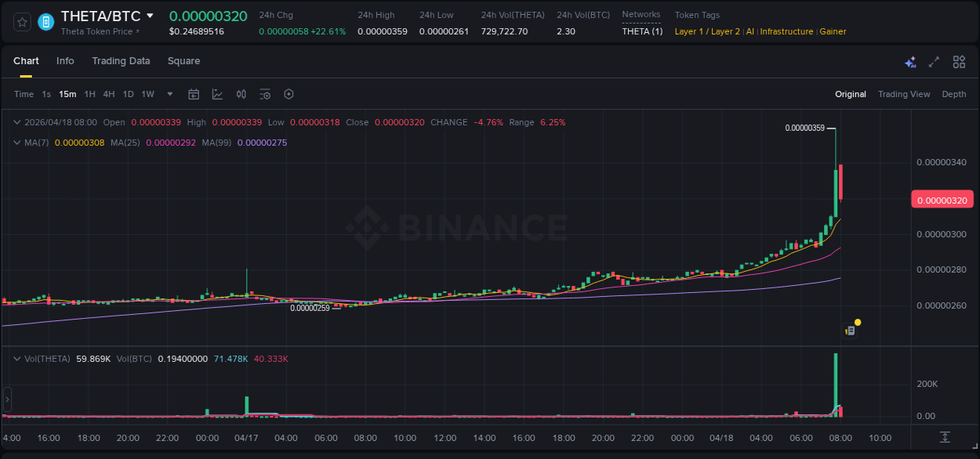
Task: Click the Infrastructure token tag
Action: coord(786,32)
